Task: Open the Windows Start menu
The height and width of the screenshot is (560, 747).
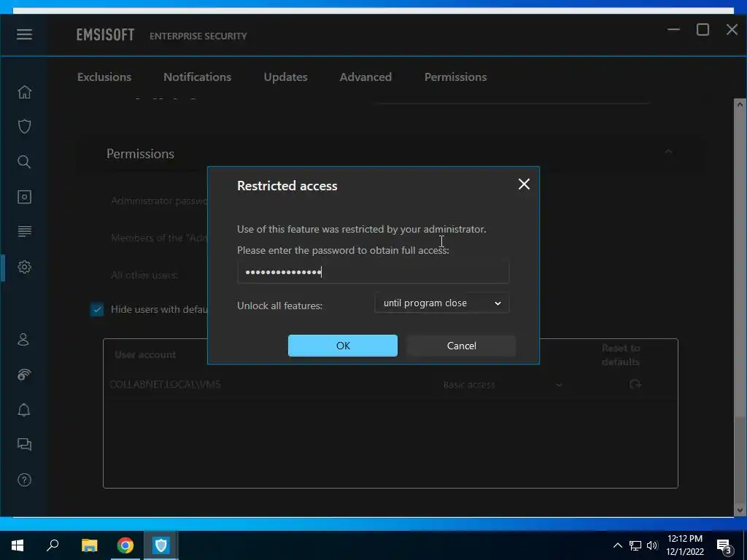Action: [18, 545]
